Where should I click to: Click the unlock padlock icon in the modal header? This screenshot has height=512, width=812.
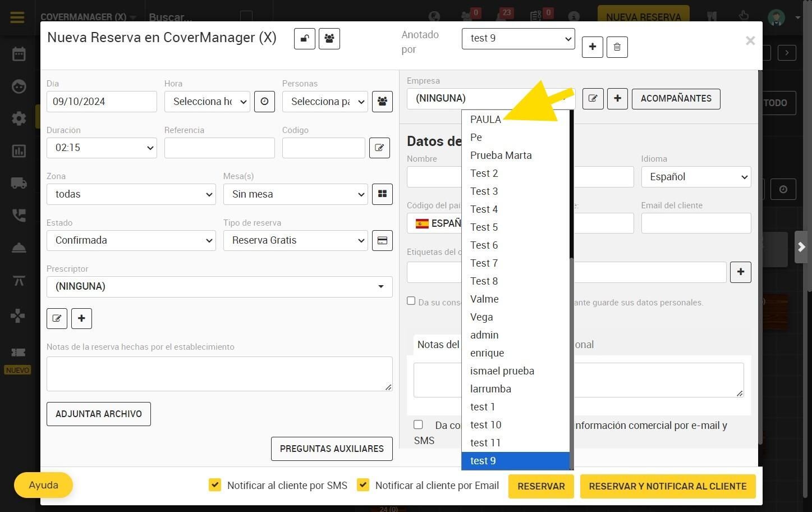[305, 39]
